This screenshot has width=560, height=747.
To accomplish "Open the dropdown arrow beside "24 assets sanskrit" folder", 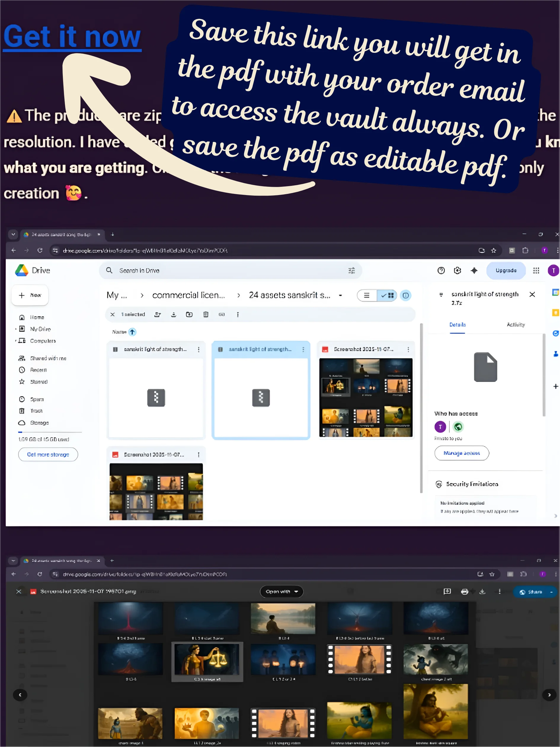I will (x=340, y=296).
